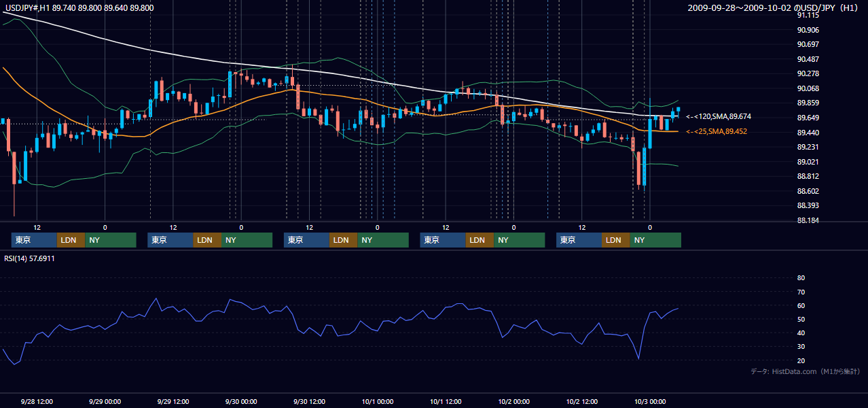Click the RSI(14) 57.6911 indicator label

tap(29, 258)
